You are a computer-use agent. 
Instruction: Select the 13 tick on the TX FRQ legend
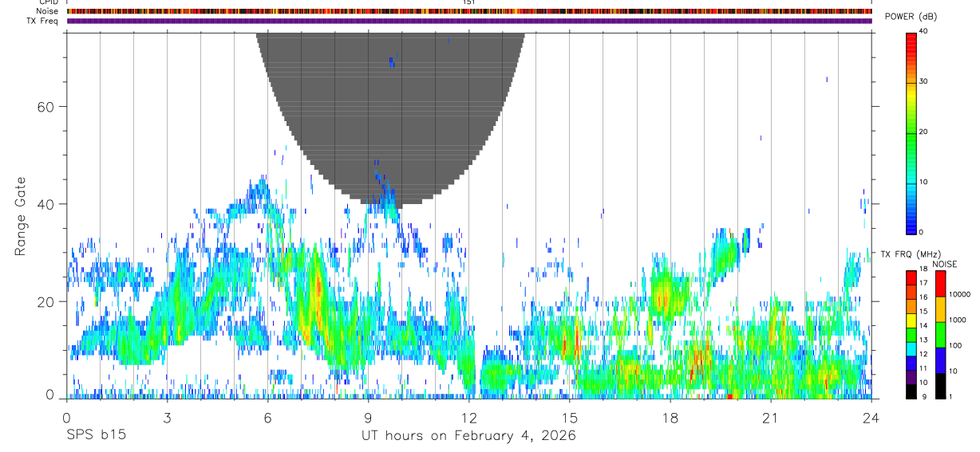(924, 340)
